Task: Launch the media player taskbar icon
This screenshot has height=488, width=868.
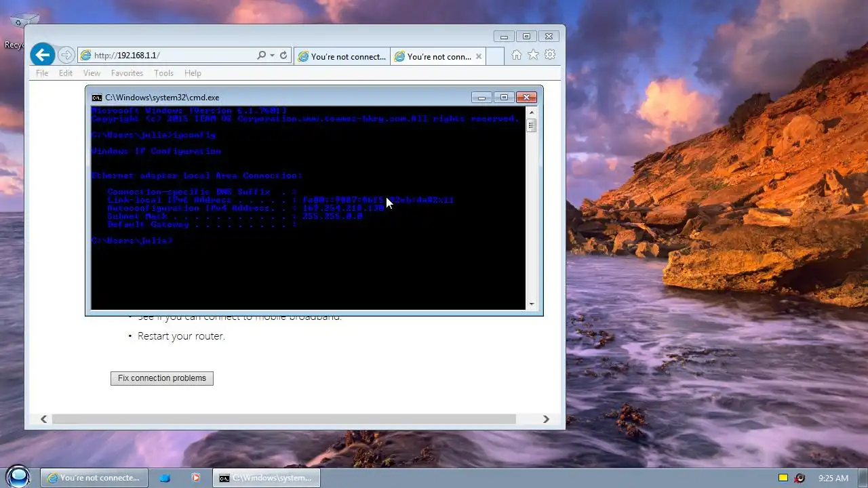Action: tap(196, 478)
